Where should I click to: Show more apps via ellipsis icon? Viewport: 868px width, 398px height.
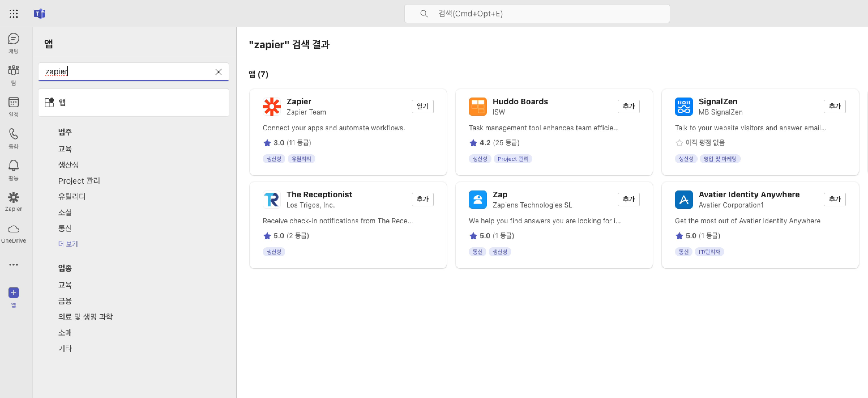(13, 265)
